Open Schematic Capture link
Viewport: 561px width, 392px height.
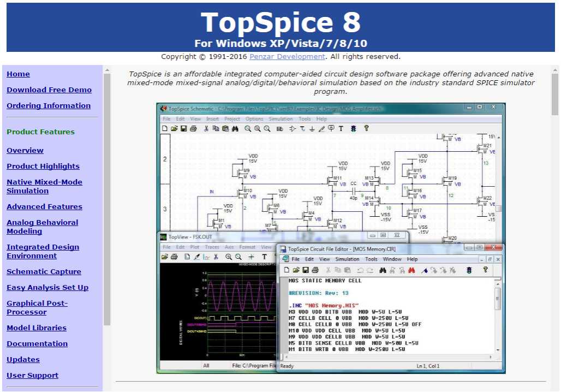pos(44,272)
